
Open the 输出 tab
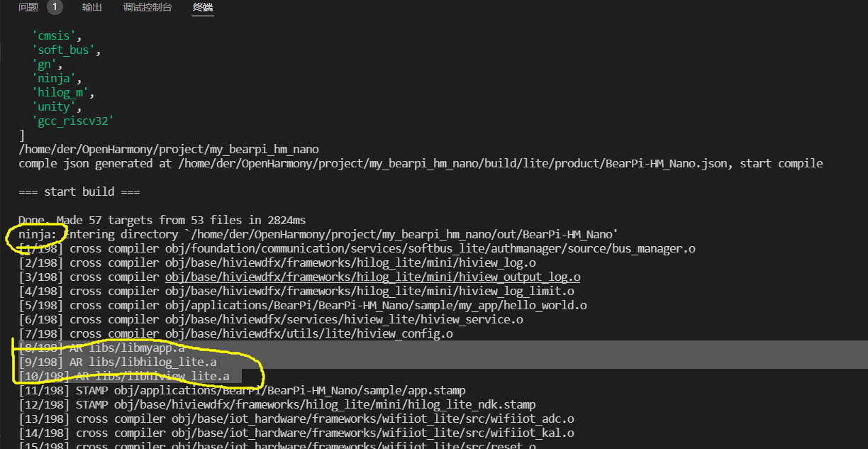(92, 8)
